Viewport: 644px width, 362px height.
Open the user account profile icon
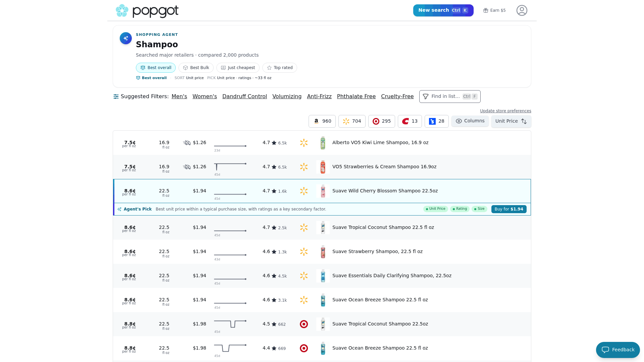(x=522, y=10)
